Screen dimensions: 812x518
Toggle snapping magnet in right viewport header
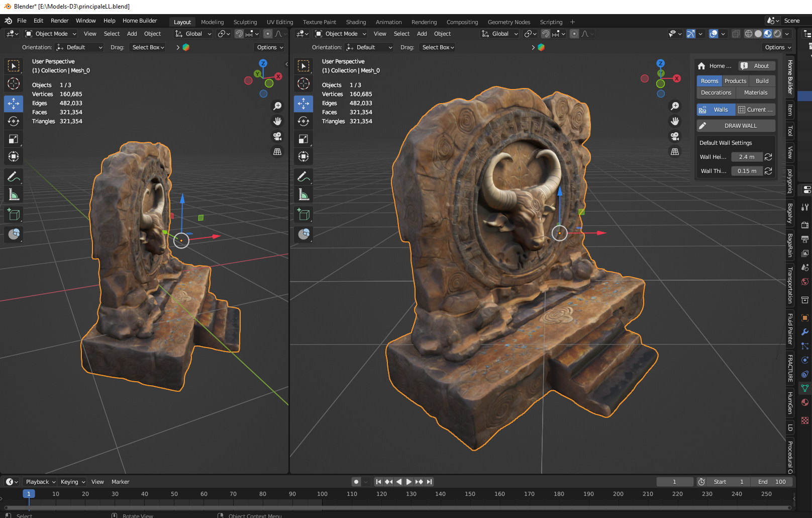(546, 34)
